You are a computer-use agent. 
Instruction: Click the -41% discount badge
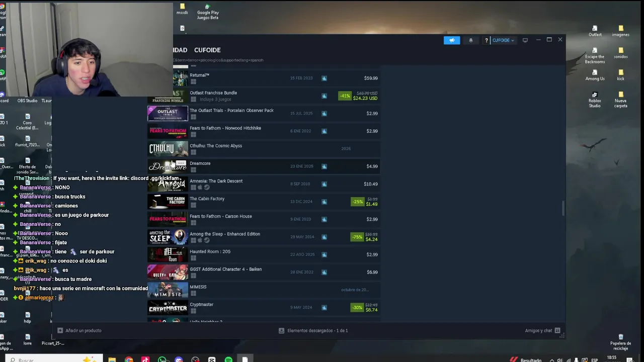tap(345, 96)
